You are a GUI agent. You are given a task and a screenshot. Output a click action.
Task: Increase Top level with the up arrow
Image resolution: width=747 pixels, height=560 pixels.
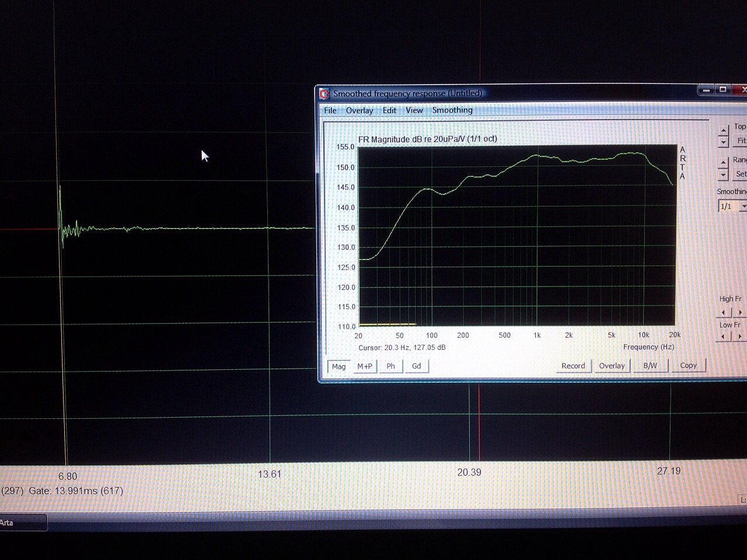tap(724, 130)
